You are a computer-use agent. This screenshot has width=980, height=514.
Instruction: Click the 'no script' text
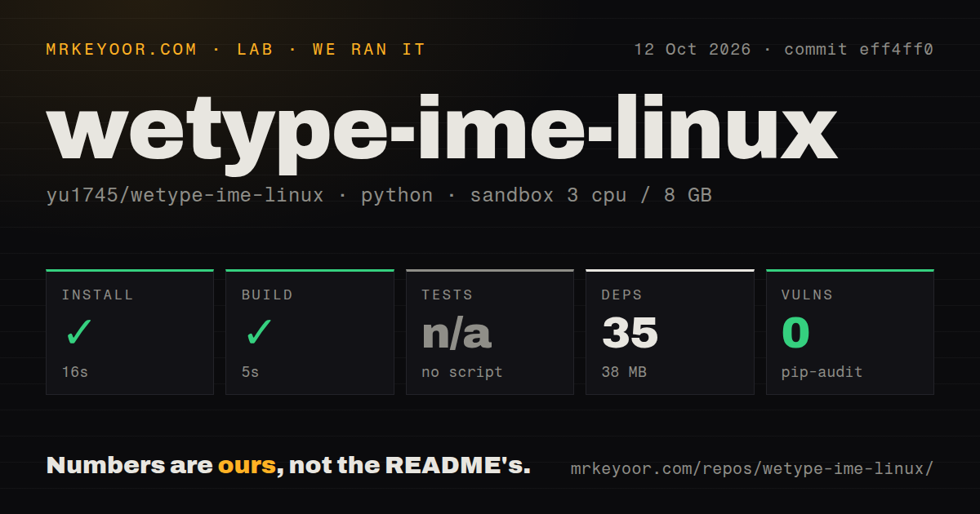tap(462, 372)
